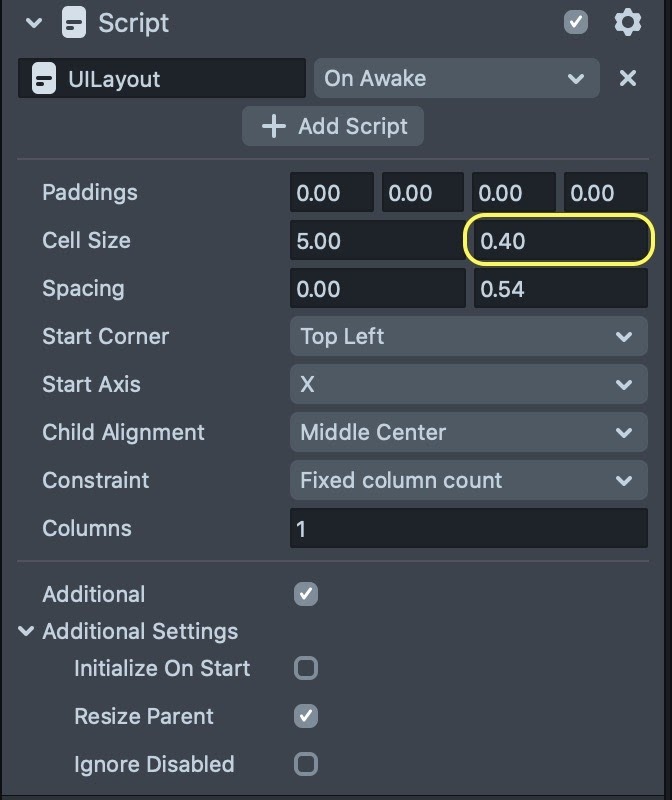Remove the UILayout script with X
Viewport: 672px width, 800px height.
coord(628,78)
